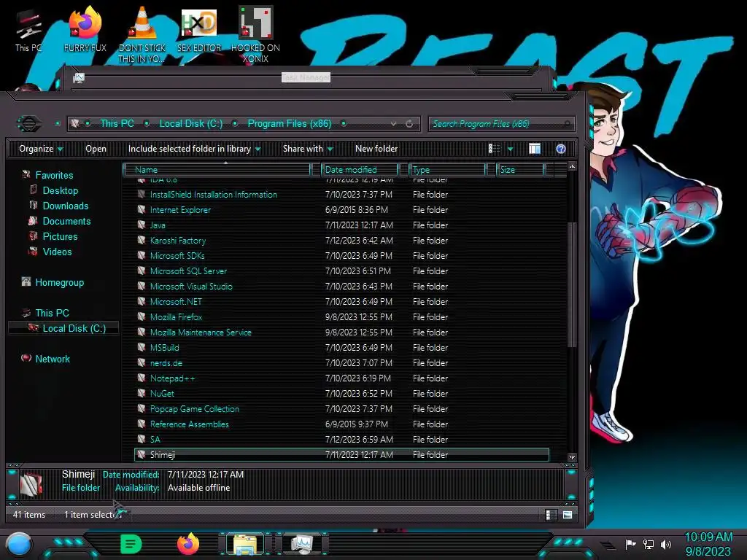Toggle the preview pane icon
747x560 pixels.
[535, 149]
